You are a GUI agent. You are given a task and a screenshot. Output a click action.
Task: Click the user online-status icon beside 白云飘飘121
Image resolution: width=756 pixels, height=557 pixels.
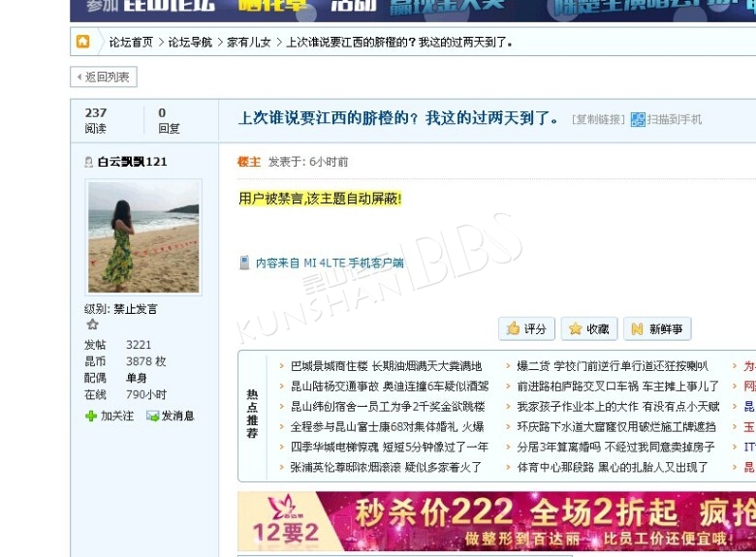pyautogui.click(x=89, y=162)
